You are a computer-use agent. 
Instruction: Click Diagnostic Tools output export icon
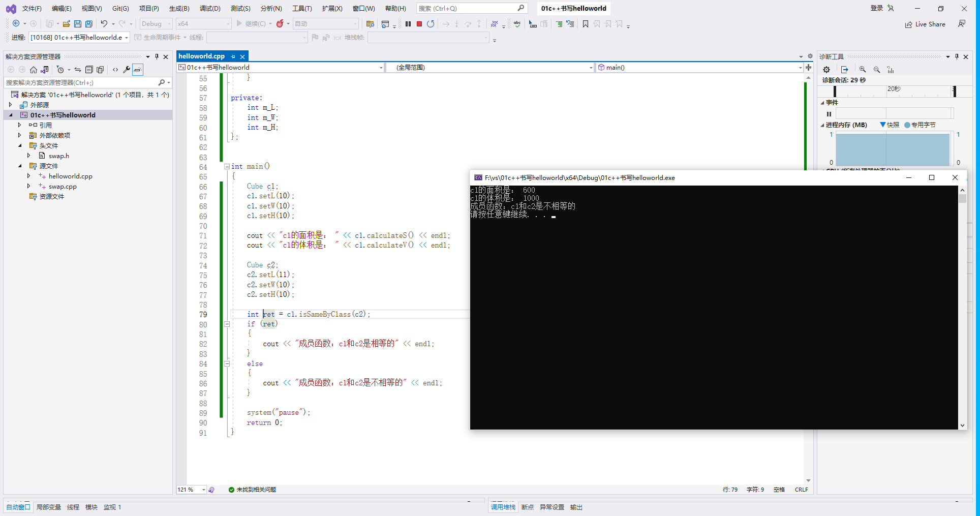pos(845,70)
